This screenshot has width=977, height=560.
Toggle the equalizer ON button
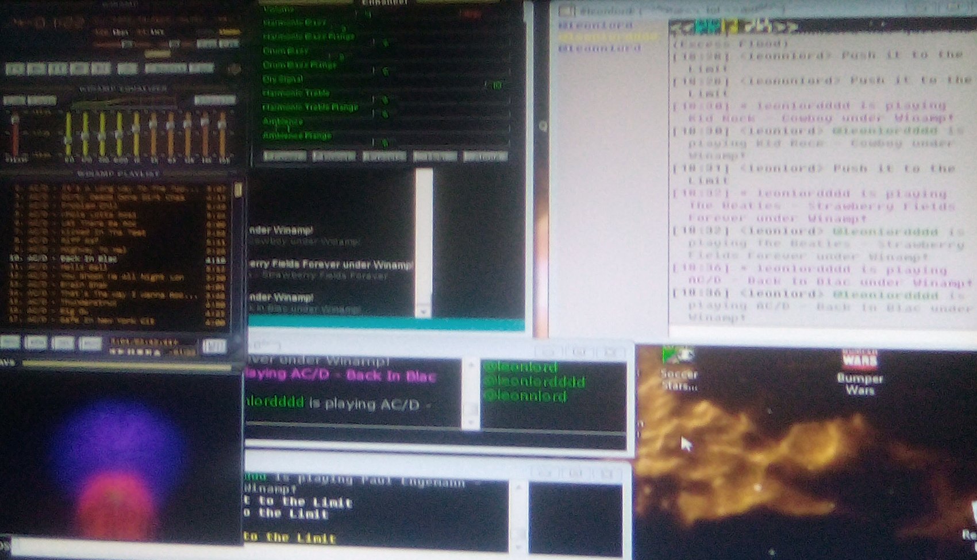pyautogui.click(x=16, y=101)
